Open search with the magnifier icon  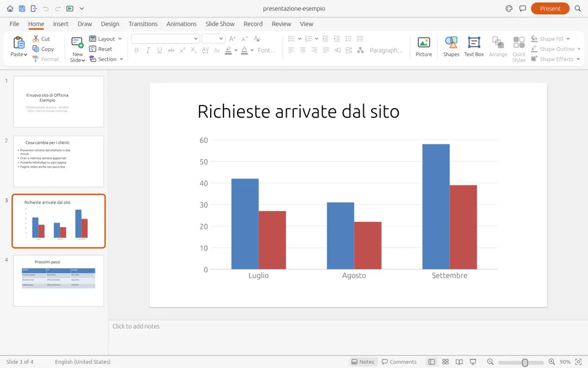pos(578,8)
